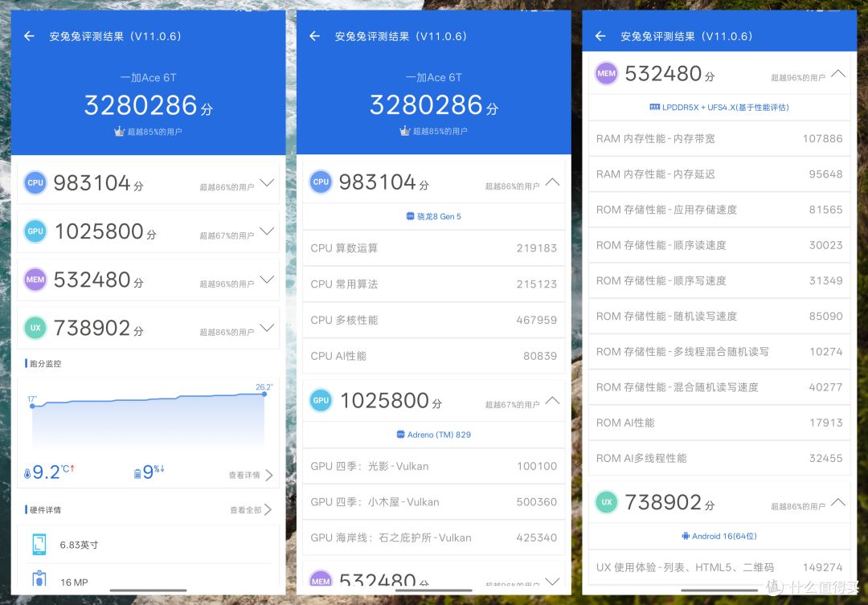Expand MEM 532480 section in left screenshot
Screen dimensions: 868x605
point(267,279)
